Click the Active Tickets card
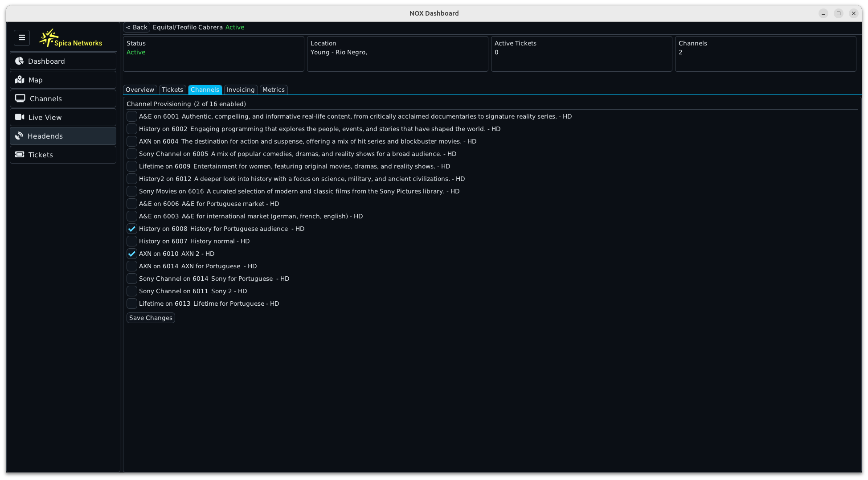Image resolution: width=868 pixels, height=480 pixels. point(581,54)
